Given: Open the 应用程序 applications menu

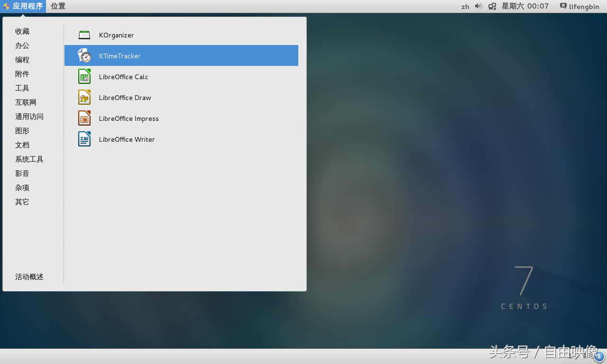Looking at the screenshot, I should (x=23, y=6).
